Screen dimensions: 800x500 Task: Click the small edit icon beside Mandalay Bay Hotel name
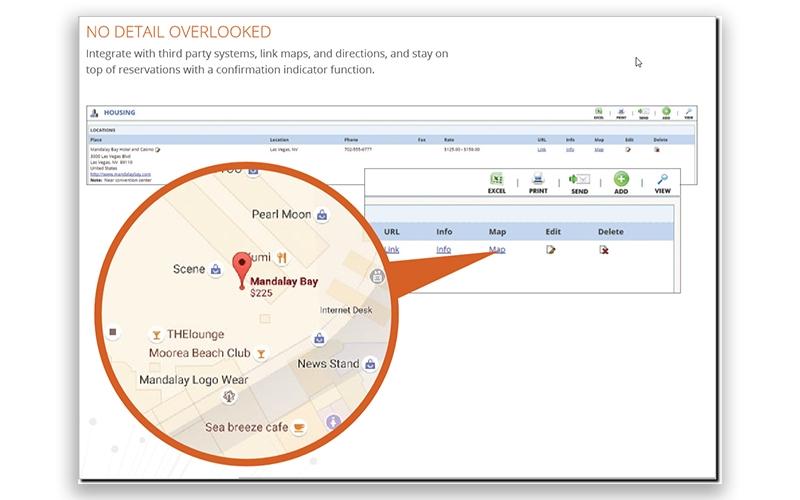158,149
